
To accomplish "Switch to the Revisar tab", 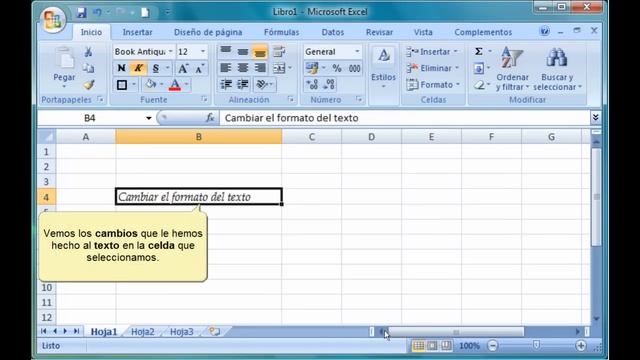I will [x=379, y=32].
